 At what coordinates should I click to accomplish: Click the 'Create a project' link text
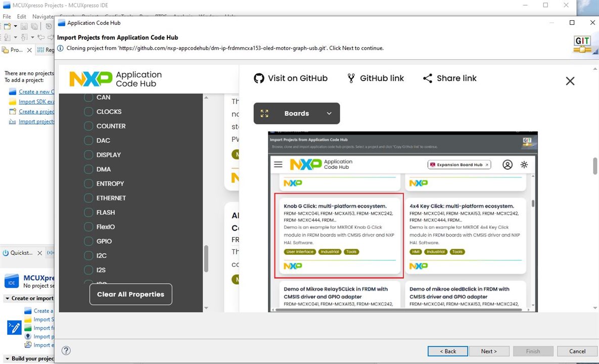click(x=37, y=112)
